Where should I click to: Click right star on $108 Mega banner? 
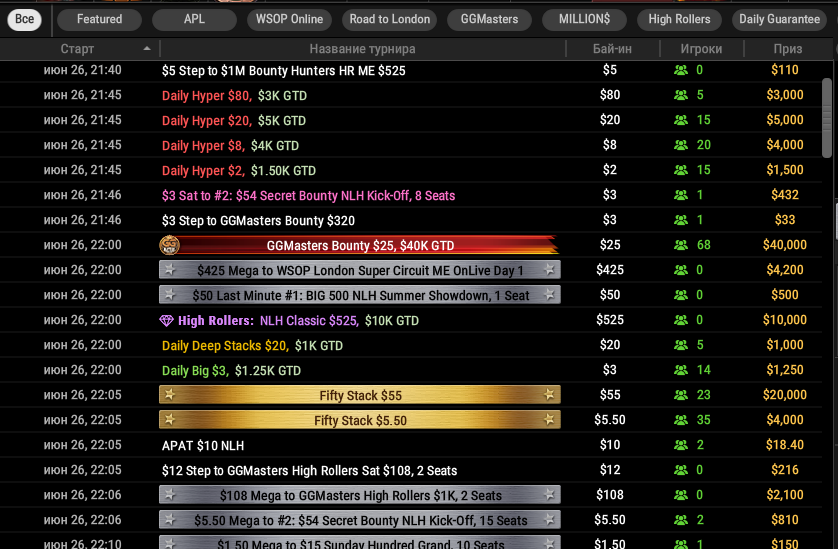click(549, 494)
